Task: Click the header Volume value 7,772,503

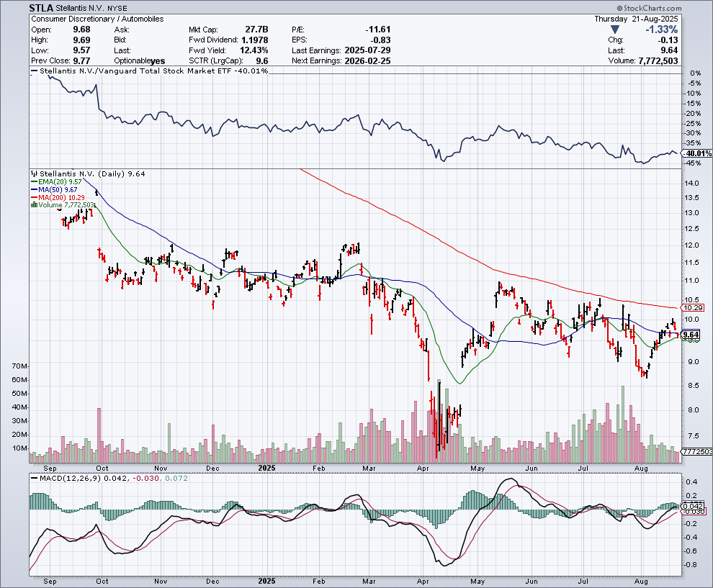Action: click(x=658, y=61)
